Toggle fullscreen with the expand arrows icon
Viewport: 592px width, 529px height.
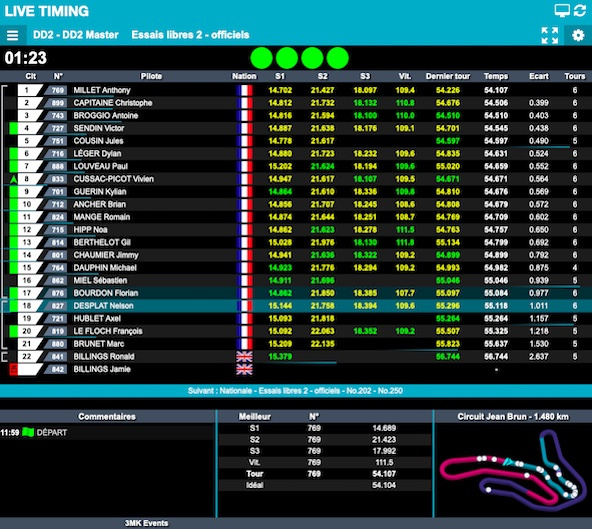pos(550,35)
